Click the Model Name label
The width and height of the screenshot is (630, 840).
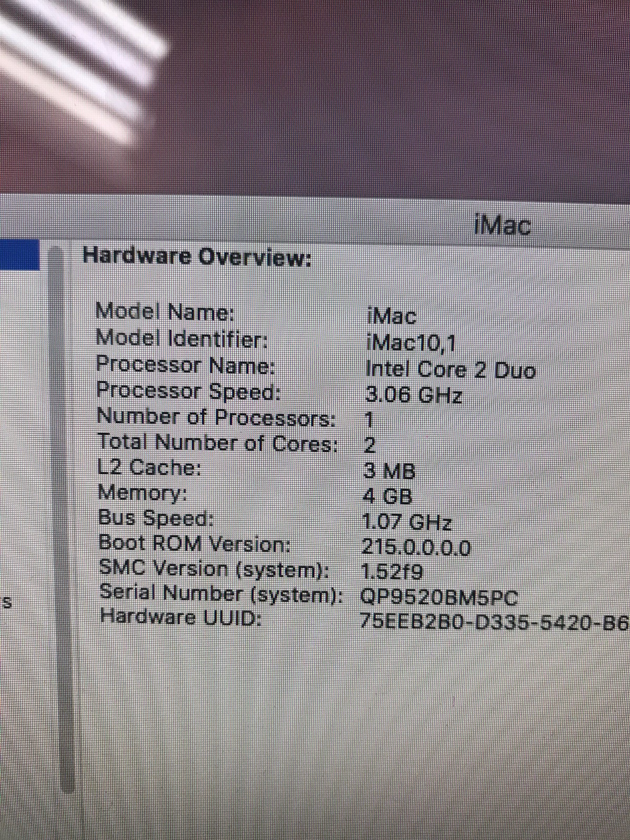pyautogui.click(x=165, y=312)
